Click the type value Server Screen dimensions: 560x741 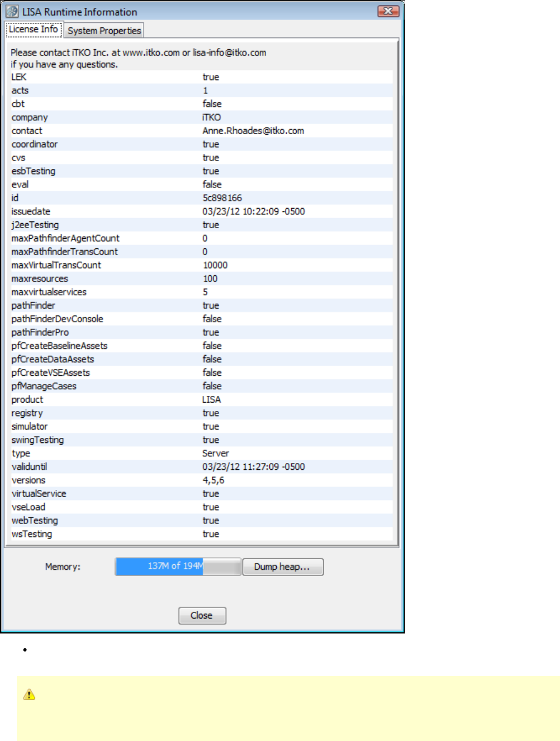pyautogui.click(x=216, y=453)
